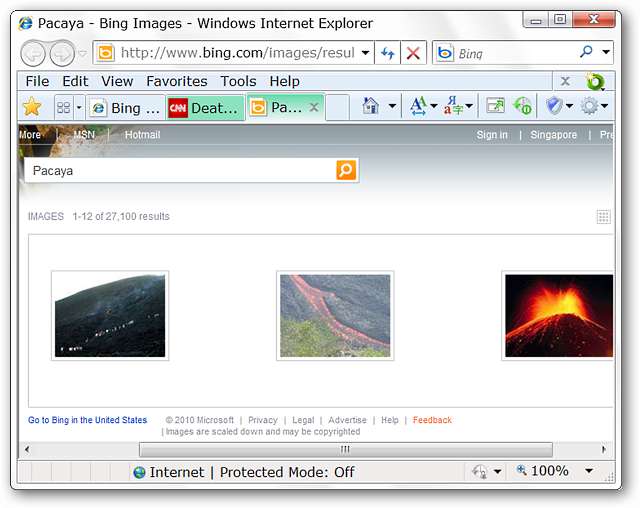Viewport: 640px width, 508px height.
Task: Open the Safety shield icon
Action: [x=554, y=106]
